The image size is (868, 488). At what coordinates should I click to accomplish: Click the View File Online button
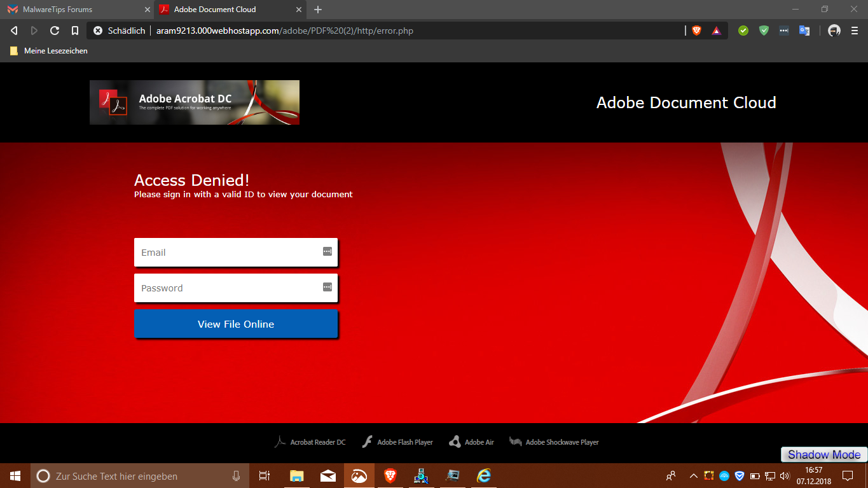[x=236, y=324]
